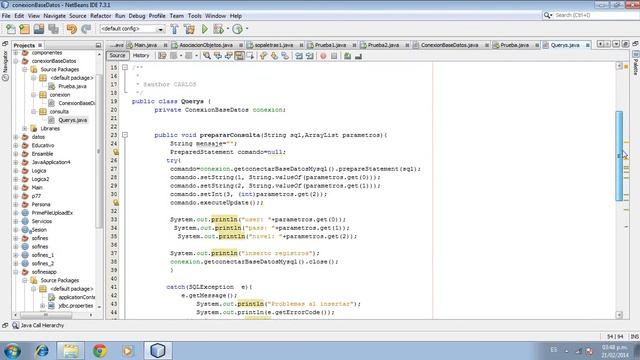Close the Querys.java tab
640x360 pixels.
click(588, 45)
